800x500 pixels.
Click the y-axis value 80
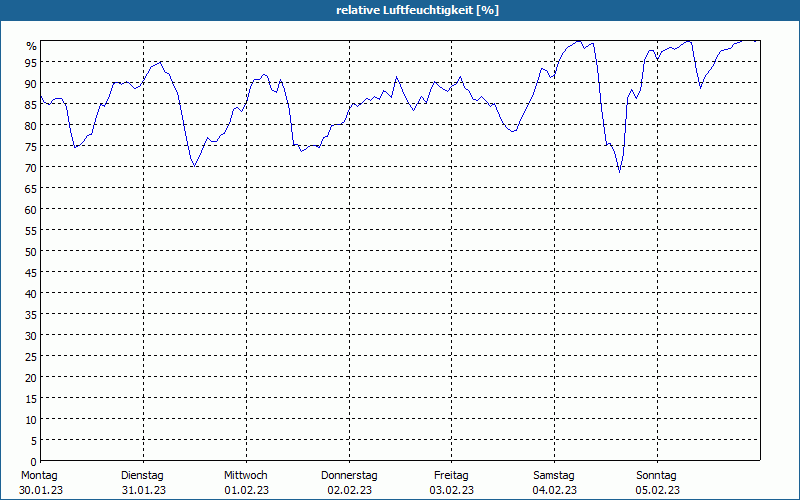(x=31, y=126)
